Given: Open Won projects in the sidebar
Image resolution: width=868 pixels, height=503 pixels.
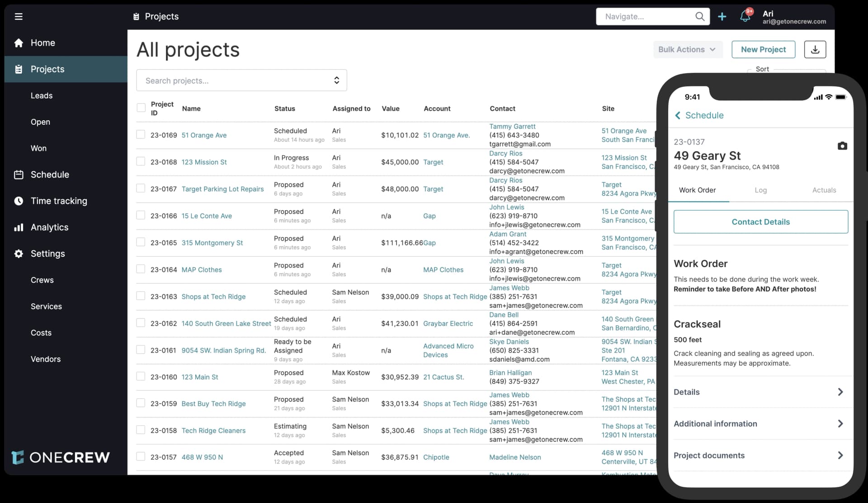Looking at the screenshot, I should pos(38,148).
